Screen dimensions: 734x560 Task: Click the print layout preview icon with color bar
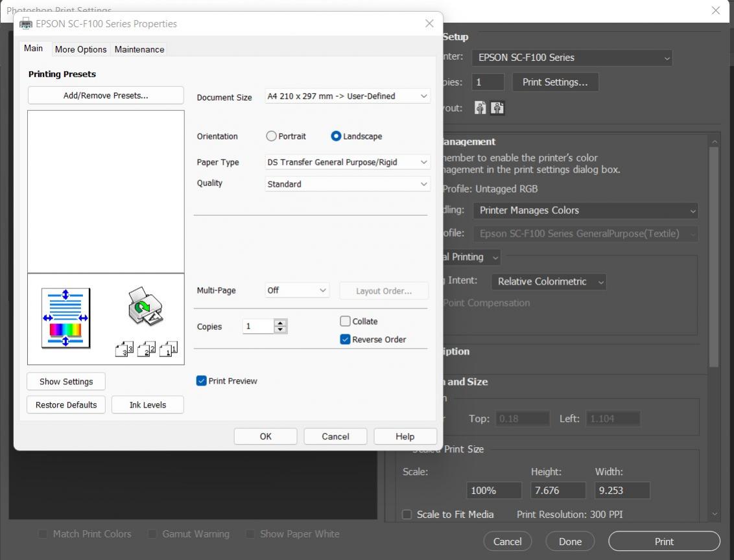pyautogui.click(x=65, y=318)
